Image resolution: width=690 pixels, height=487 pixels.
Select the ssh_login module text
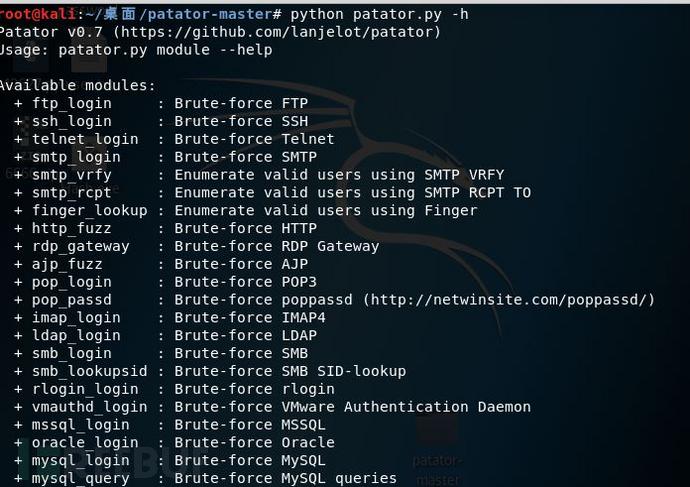click(x=72, y=121)
